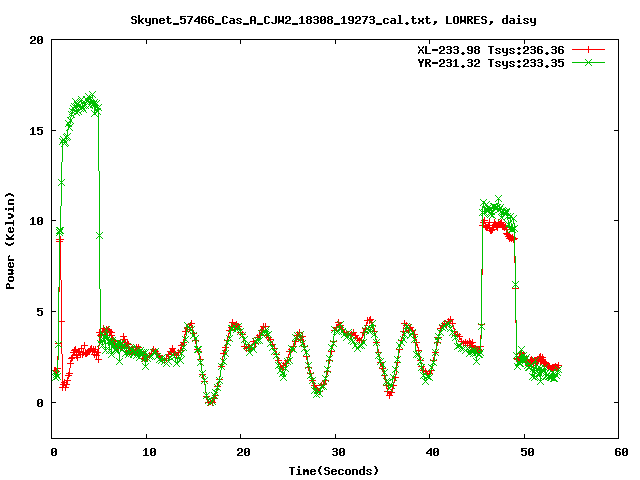This screenshot has width=640, height=480.
Task: Click the y-axis tick label 5
Action: tap(40, 312)
